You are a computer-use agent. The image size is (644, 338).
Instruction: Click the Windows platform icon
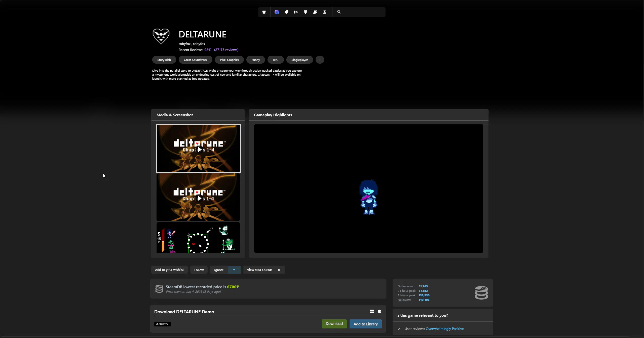[x=372, y=312]
